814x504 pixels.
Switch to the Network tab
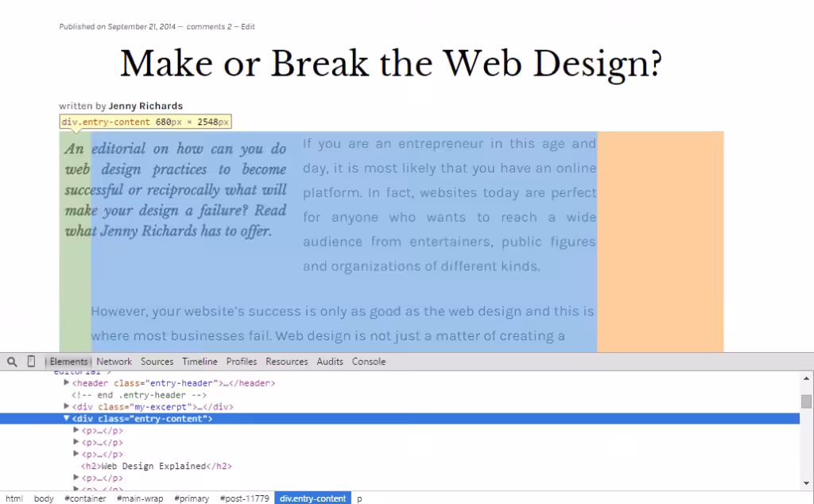[x=114, y=362]
